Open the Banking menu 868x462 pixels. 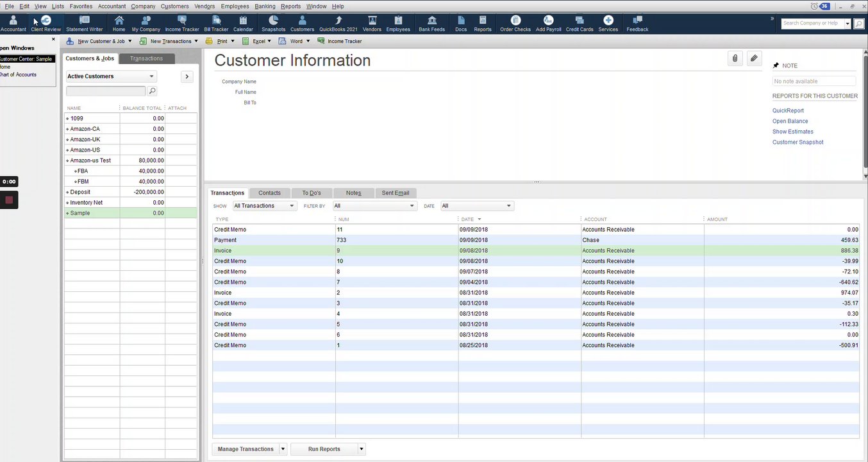pos(265,6)
